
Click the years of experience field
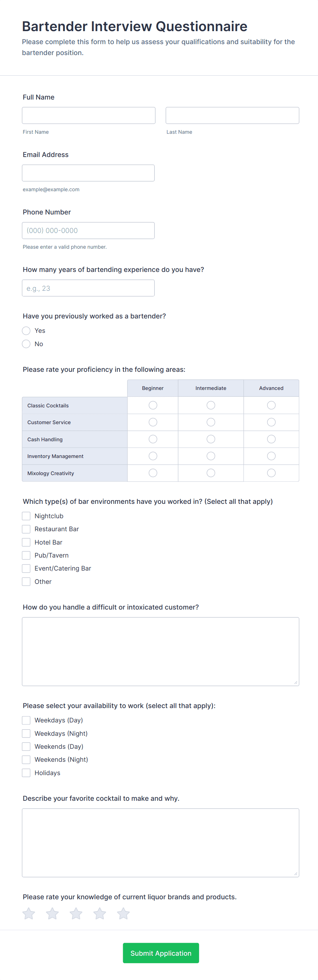click(88, 288)
